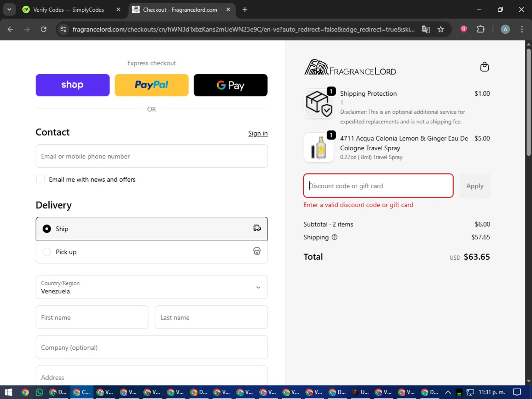The width and height of the screenshot is (532, 399).
Task: Click the Sign in link
Action: (258, 133)
